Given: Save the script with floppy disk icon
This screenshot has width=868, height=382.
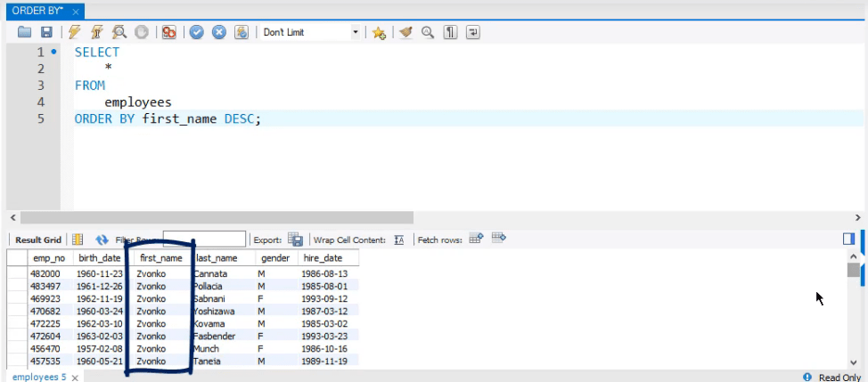Looking at the screenshot, I should [x=46, y=32].
